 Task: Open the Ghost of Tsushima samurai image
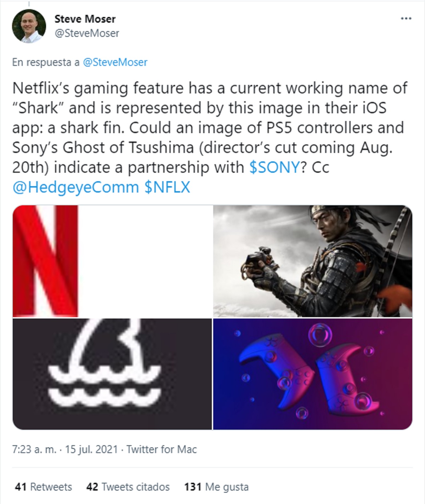point(312,261)
